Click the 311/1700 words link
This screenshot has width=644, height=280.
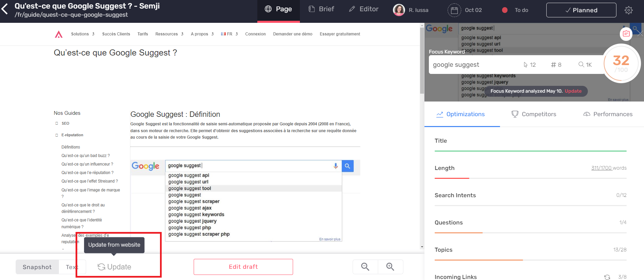pos(601,168)
